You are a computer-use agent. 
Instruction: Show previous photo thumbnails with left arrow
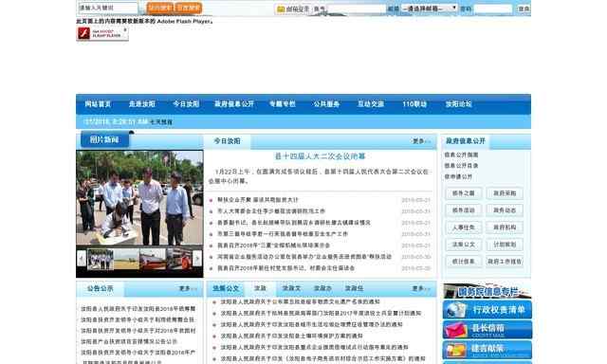coord(82,259)
